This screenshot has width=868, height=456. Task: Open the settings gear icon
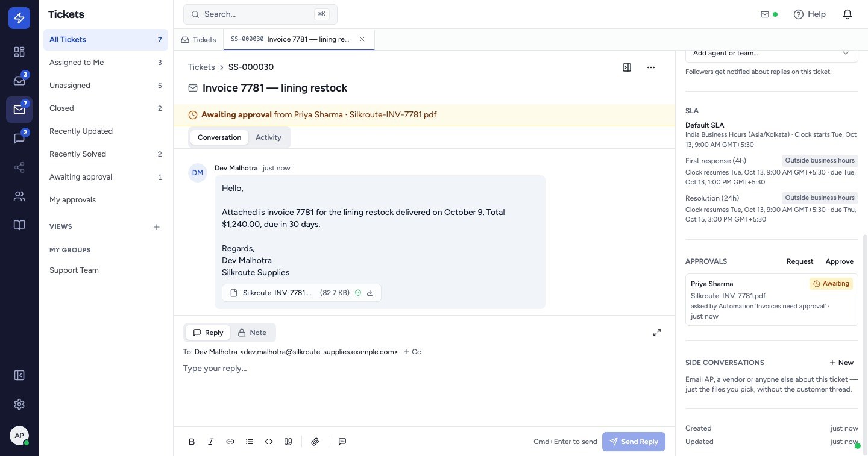(19, 404)
